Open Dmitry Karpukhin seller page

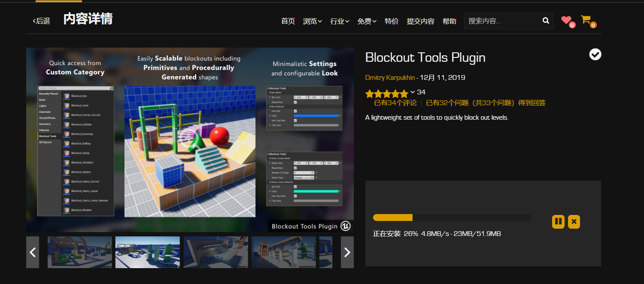point(390,78)
